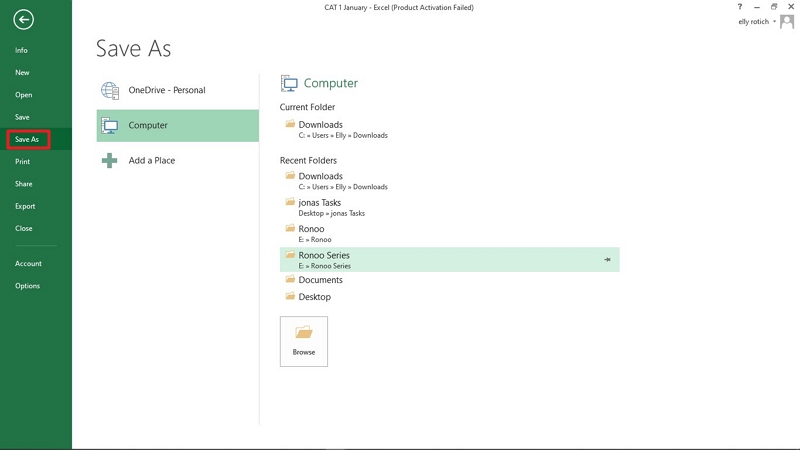The width and height of the screenshot is (800, 450).
Task: Select OneDrive - Personal location
Action: click(x=178, y=90)
